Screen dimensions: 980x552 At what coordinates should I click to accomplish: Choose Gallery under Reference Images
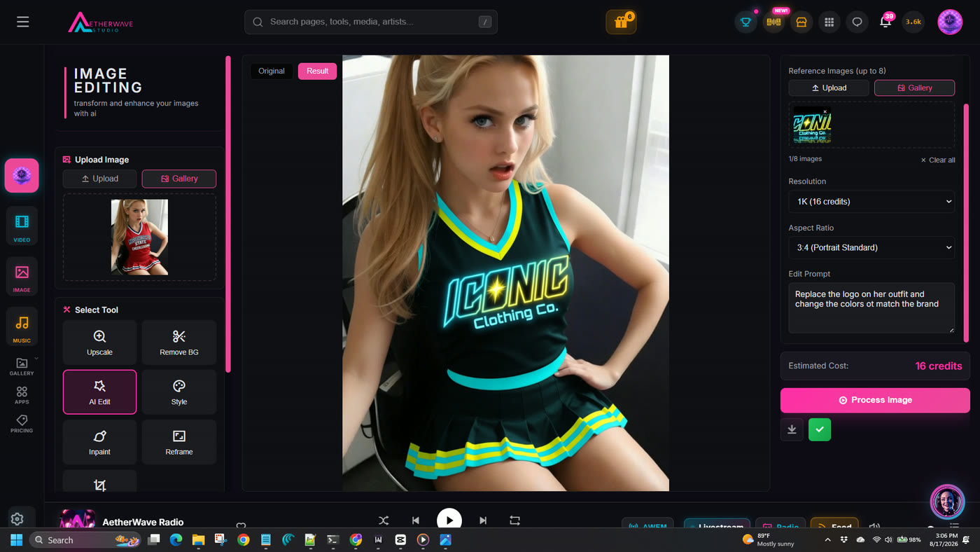(914, 88)
